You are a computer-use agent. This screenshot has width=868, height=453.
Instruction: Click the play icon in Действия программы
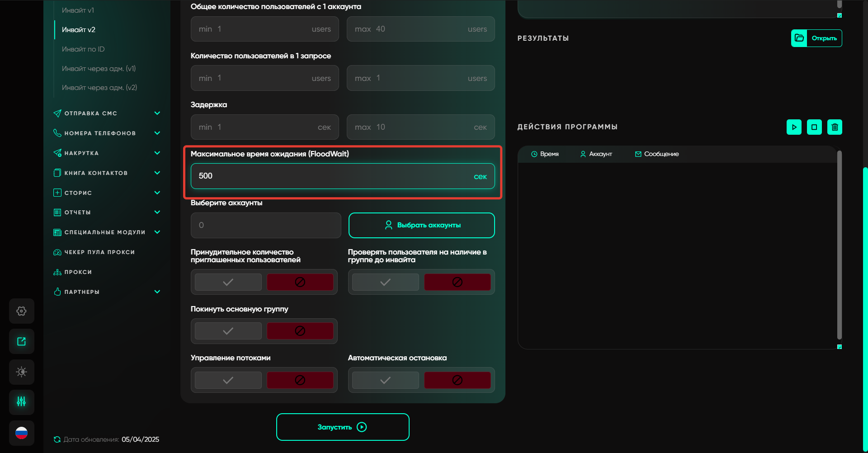pos(794,127)
